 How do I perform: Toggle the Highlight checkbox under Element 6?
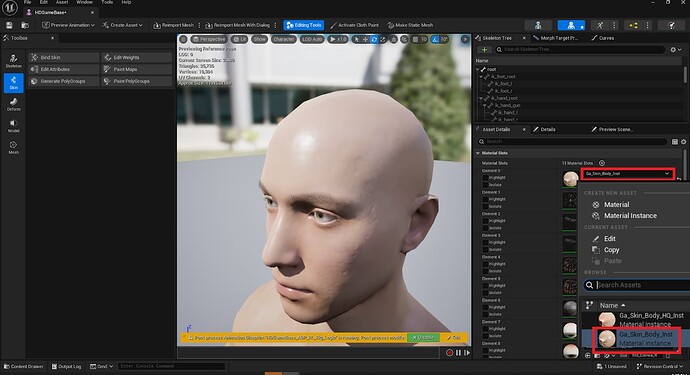tap(485, 307)
